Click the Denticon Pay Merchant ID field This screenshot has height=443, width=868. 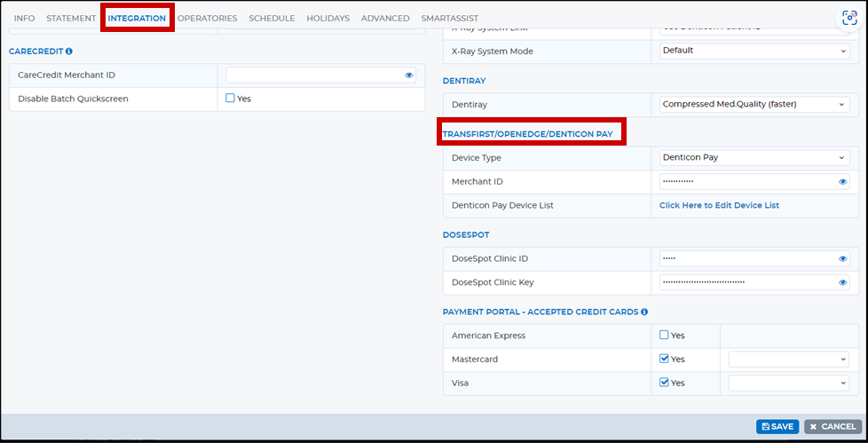[x=754, y=182]
